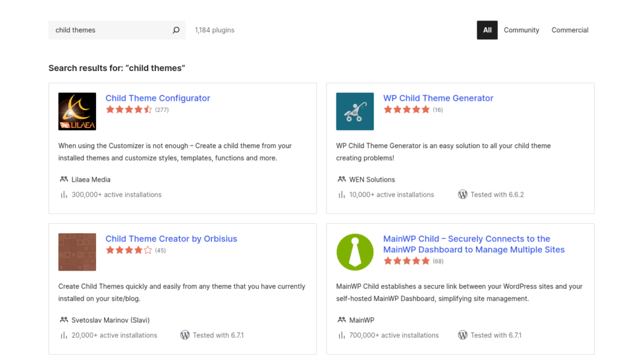Click the search magnifier icon

pyautogui.click(x=176, y=30)
